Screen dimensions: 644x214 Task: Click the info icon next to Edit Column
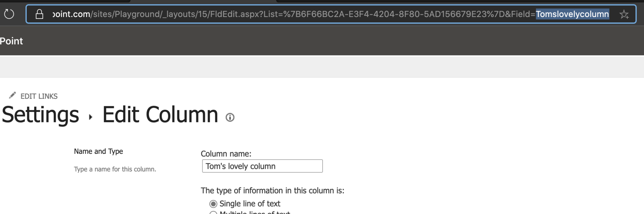tap(230, 118)
